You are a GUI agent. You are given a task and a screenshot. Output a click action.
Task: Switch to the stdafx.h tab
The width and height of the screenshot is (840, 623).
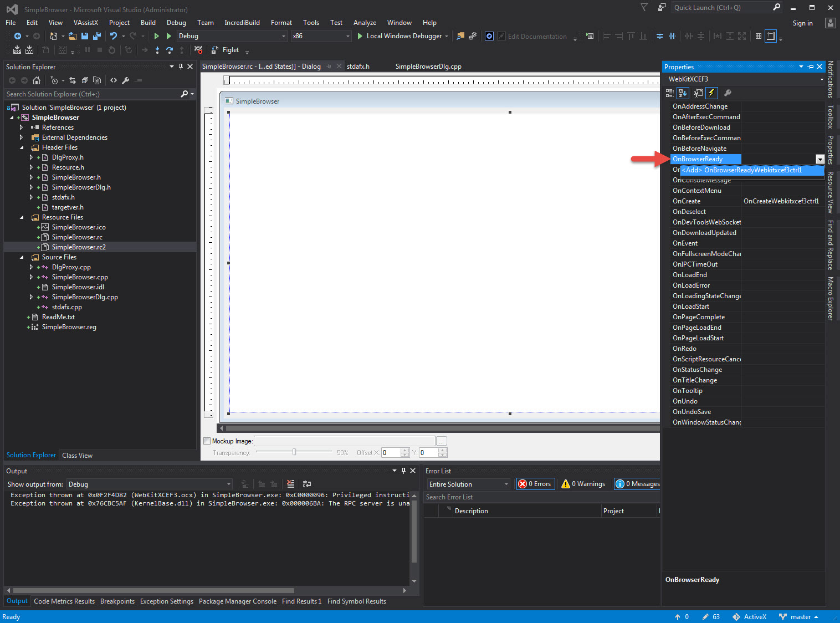coord(358,67)
